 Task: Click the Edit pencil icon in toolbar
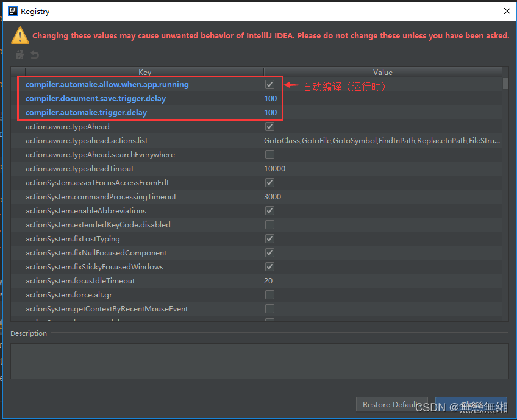point(20,54)
